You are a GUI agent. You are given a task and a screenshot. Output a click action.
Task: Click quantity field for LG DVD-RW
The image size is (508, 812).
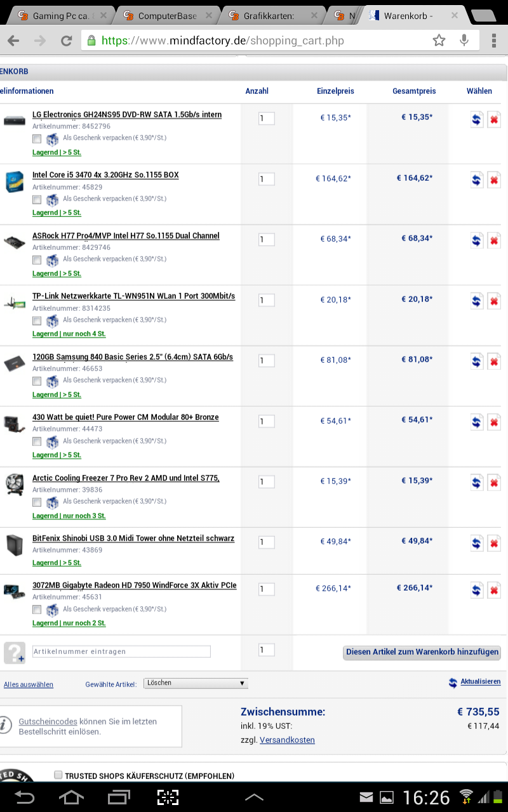tap(267, 119)
